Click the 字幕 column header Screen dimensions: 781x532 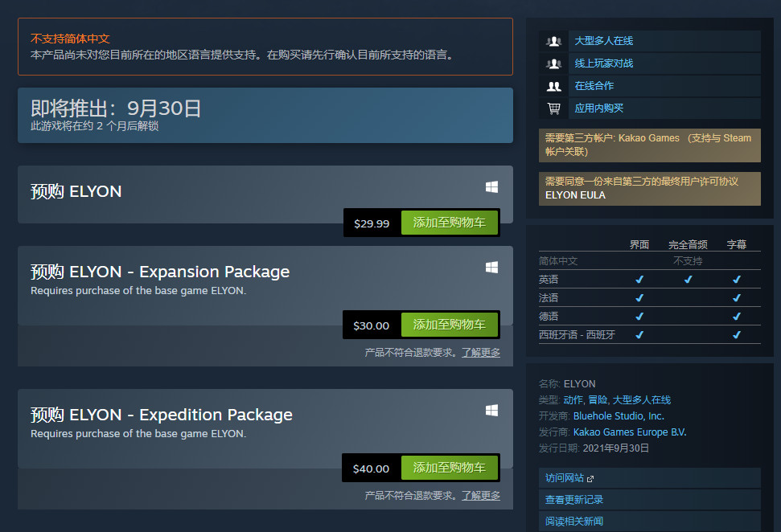tap(737, 244)
